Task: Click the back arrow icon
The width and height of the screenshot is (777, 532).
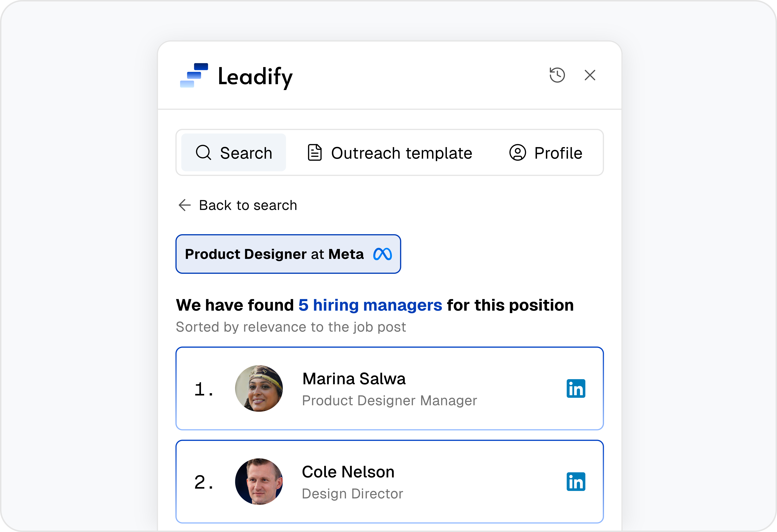Action: (185, 205)
